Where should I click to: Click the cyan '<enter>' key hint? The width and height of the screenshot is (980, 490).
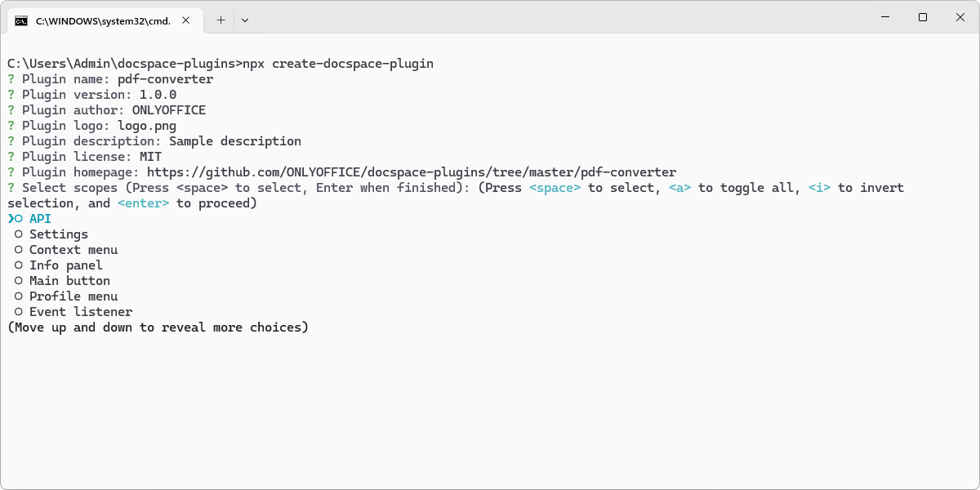[x=143, y=203]
